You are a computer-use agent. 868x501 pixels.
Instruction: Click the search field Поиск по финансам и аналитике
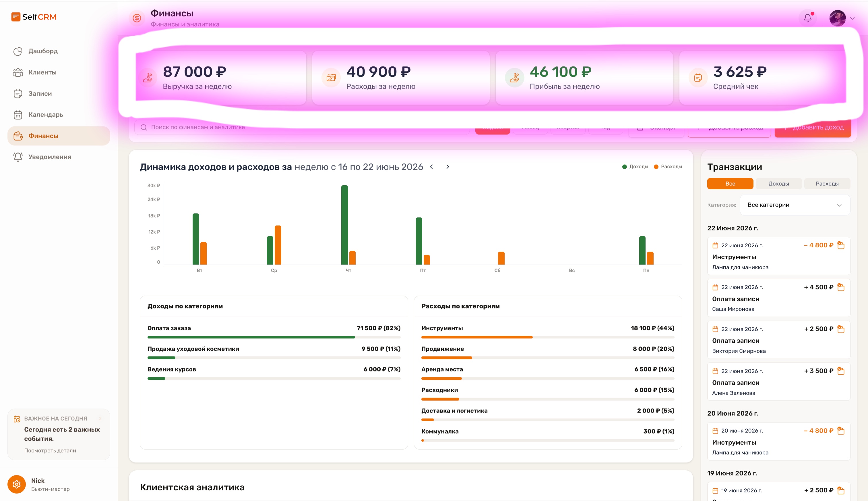pyautogui.click(x=302, y=127)
